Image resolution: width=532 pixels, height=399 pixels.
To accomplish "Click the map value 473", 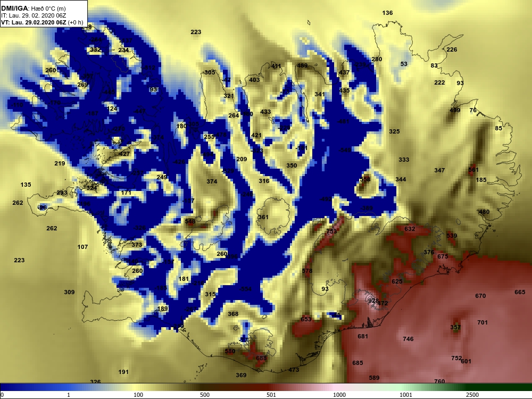I will [x=294, y=370].
